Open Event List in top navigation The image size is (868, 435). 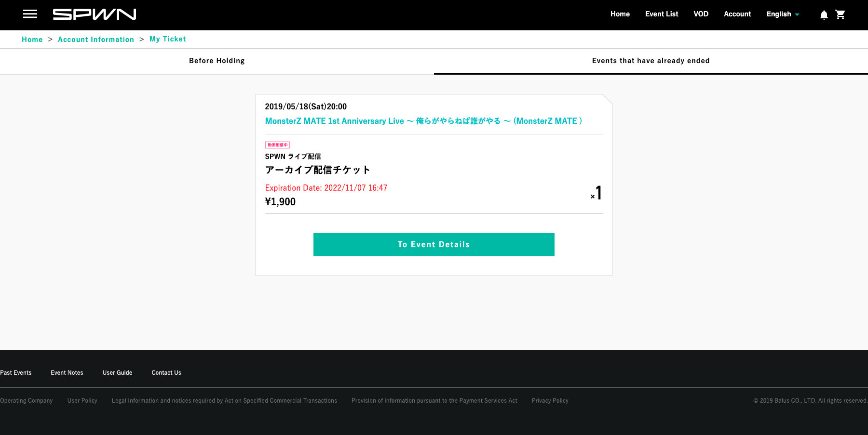(x=662, y=14)
